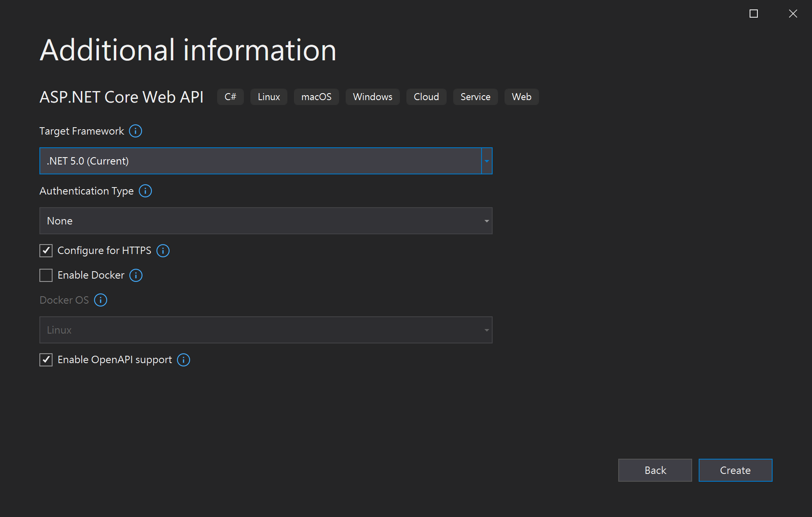Click the Target Framework info icon
Viewport: 812px width, 517px height.
[x=137, y=131]
